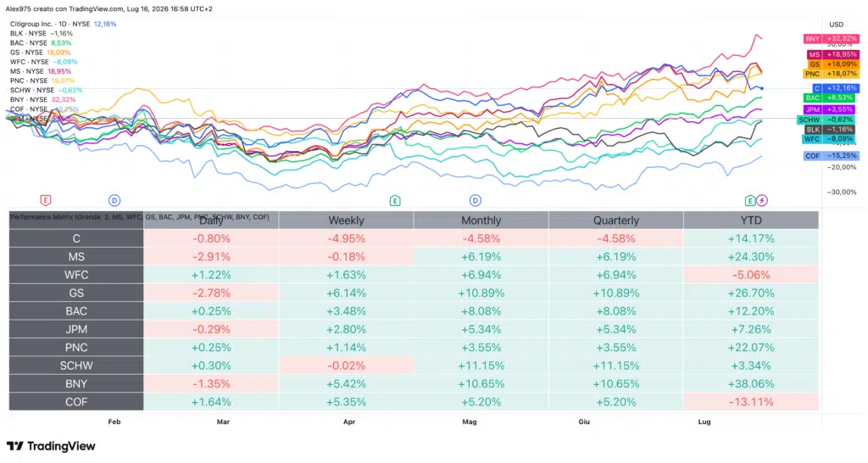Click the blue dividend D marker in February
The width and height of the screenshot is (868, 463).
point(114,200)
